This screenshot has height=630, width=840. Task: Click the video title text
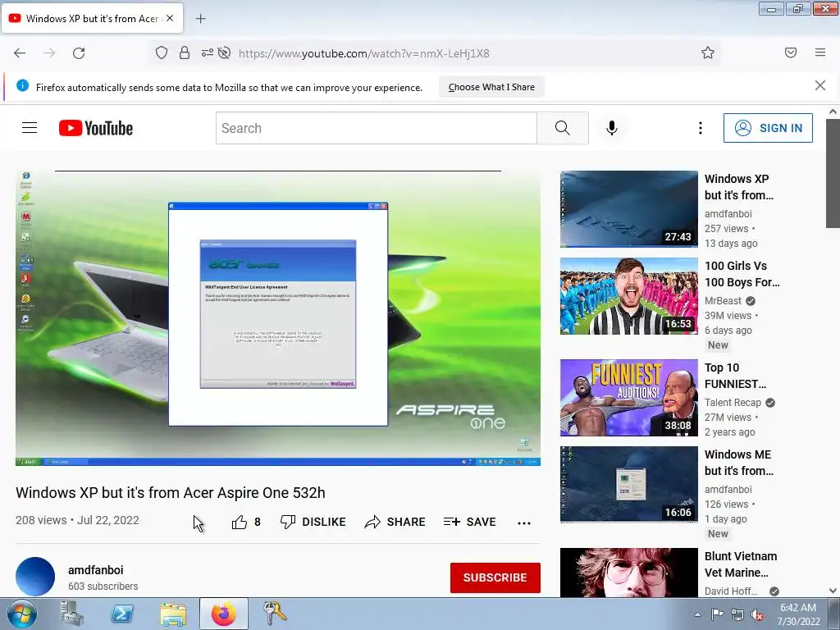pyautogui.click(x=171, y=492)
